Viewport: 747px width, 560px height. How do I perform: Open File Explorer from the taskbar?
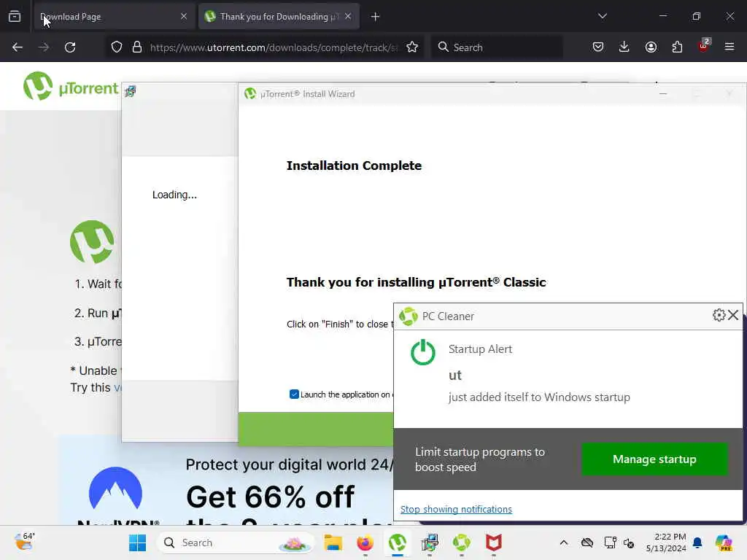[x=333, y=542]
